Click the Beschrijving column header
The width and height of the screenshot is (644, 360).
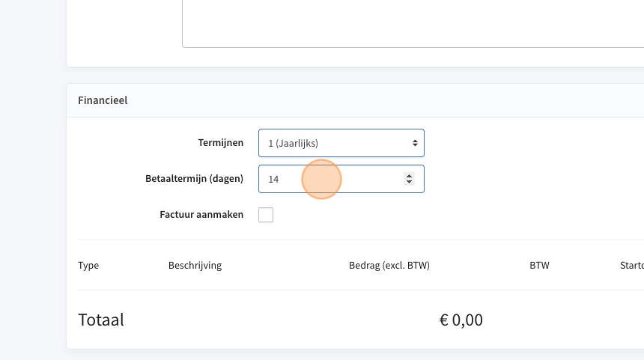(x=195, y=265)
